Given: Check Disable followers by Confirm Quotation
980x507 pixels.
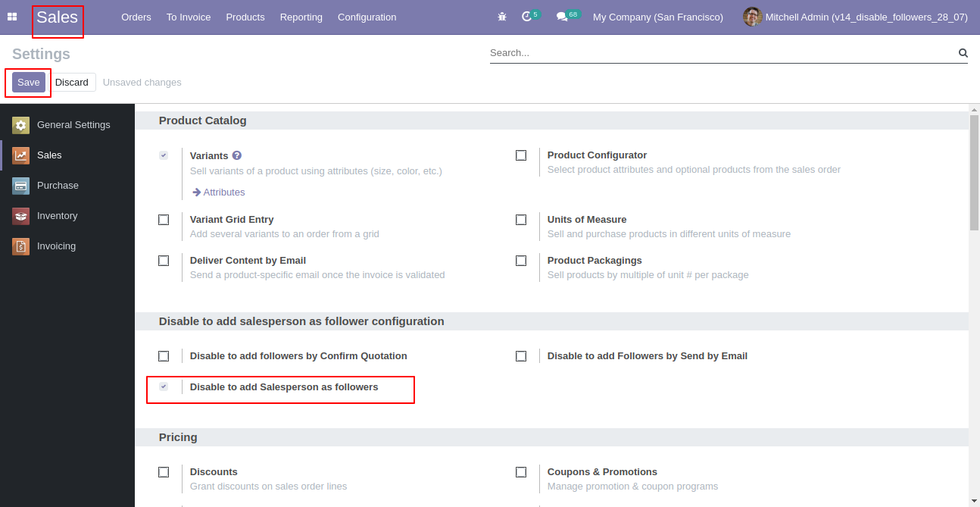Looking at the screenshot, I should (x=164, y=356).
